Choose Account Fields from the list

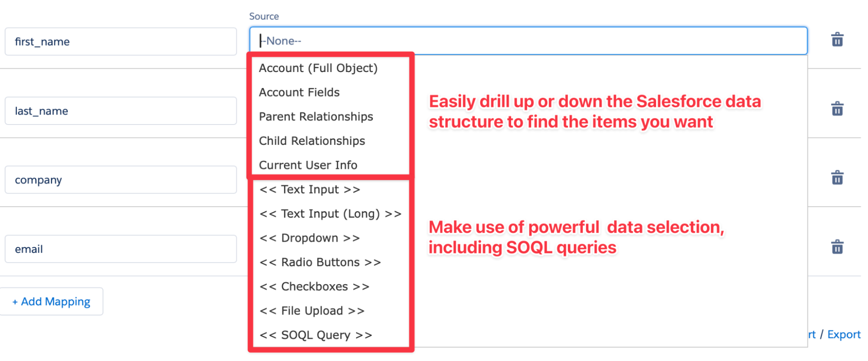pos(299,92)
